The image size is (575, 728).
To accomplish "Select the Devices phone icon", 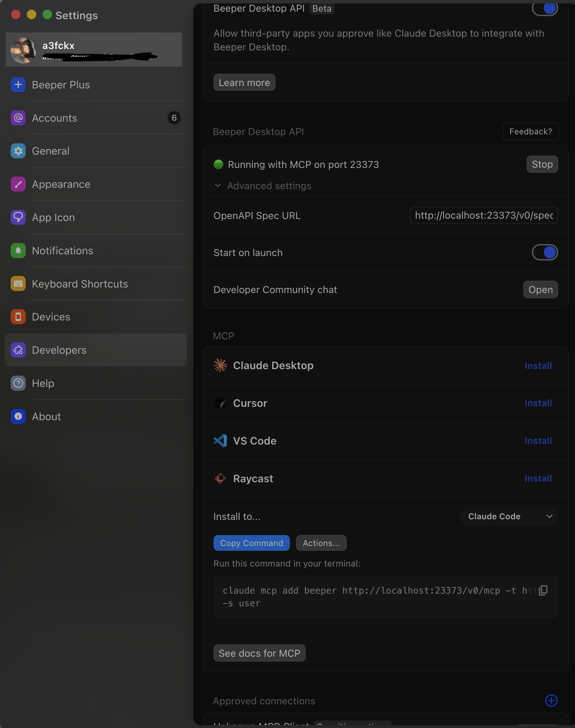I will pyautogui.click(x=18, y=317).
